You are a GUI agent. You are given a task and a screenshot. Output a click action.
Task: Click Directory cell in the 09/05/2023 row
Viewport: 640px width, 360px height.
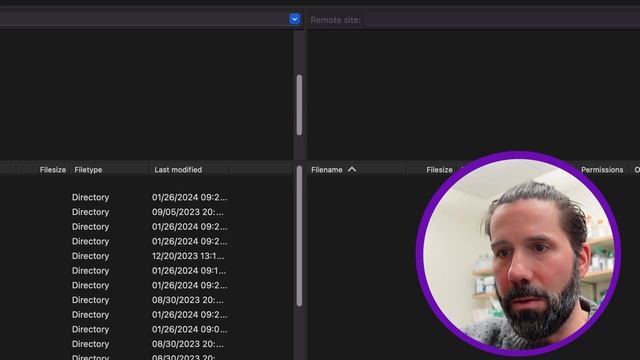click(91, 212)
